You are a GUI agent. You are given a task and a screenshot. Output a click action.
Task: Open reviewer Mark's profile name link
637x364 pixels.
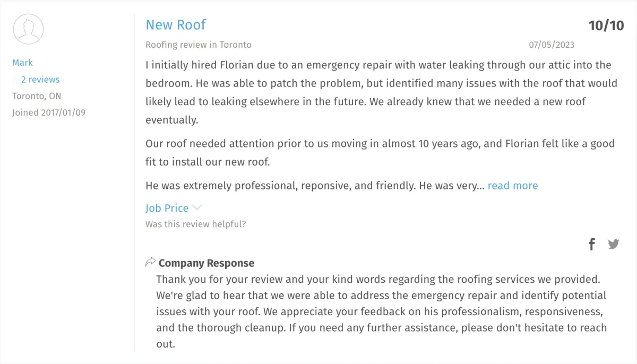pyautogui.click(x=22, y=63)
